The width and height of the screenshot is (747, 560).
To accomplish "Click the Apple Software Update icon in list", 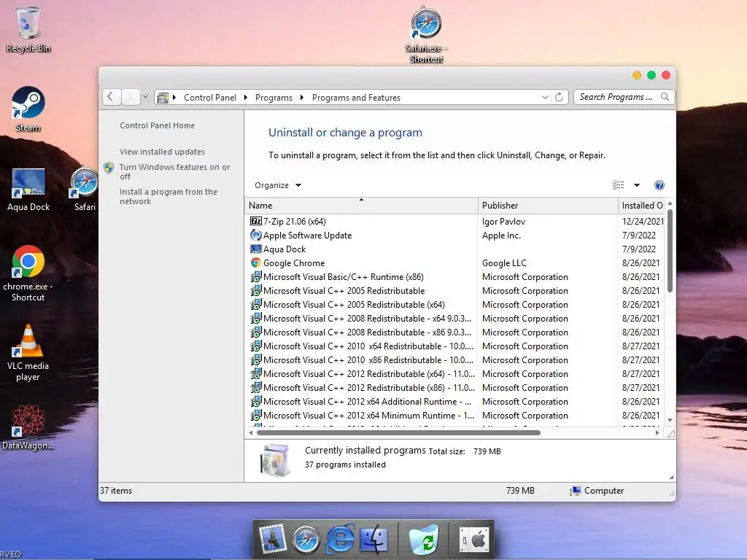I will (256, 236).
